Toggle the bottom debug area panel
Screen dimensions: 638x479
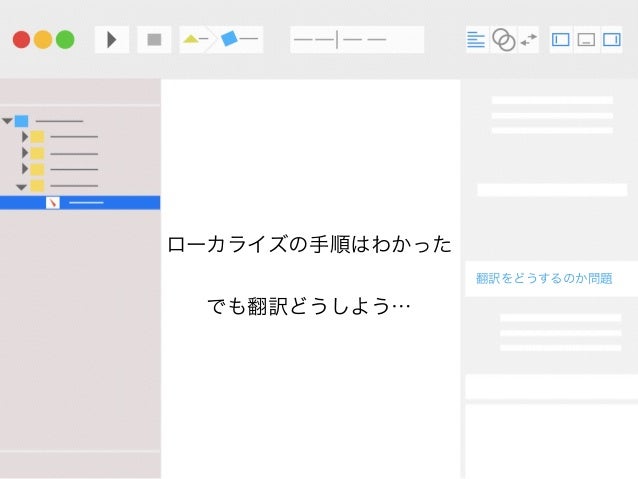point(586,39)
